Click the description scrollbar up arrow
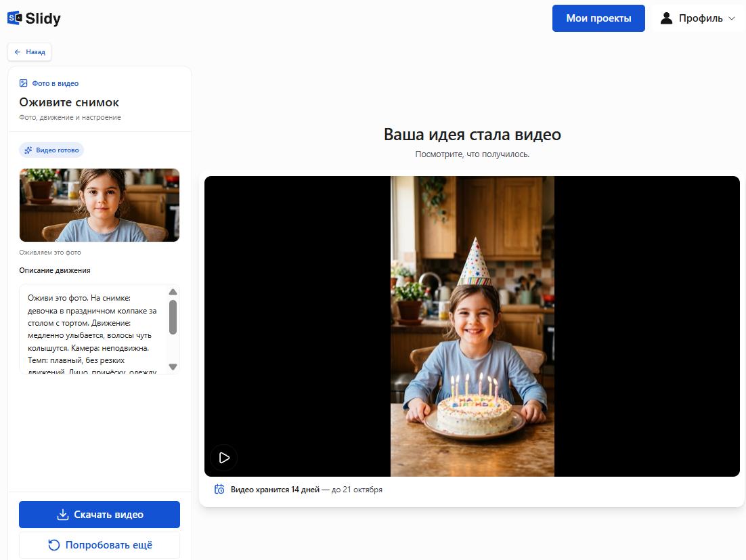Viewport: 746px width, 560px height. coord(173,292)
